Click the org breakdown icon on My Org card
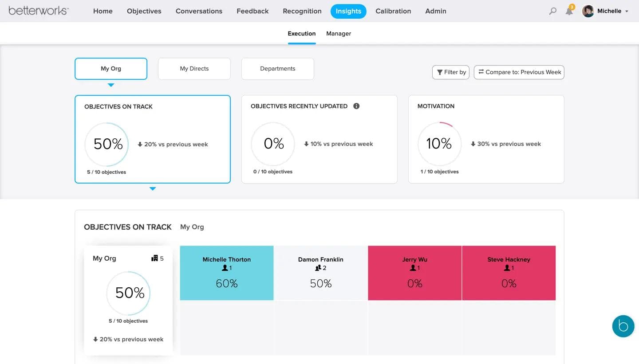The image size is (639, 364). coord(155,258)
